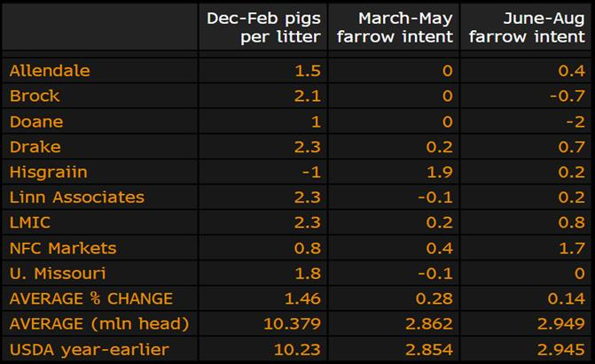Select the Drake row label
The height and width of the screenshot is (364, 595).
coord(35,147)
